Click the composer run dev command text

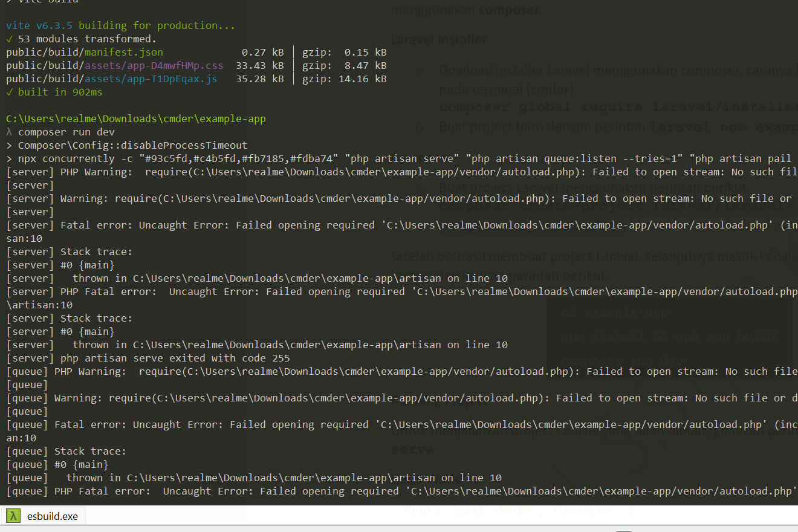tap(66, 132)
